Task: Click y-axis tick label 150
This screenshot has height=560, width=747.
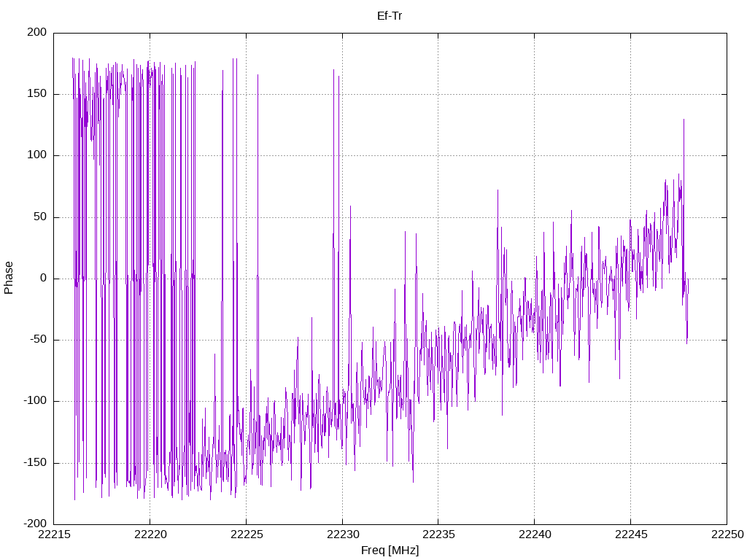Action: tap(37, 94)
